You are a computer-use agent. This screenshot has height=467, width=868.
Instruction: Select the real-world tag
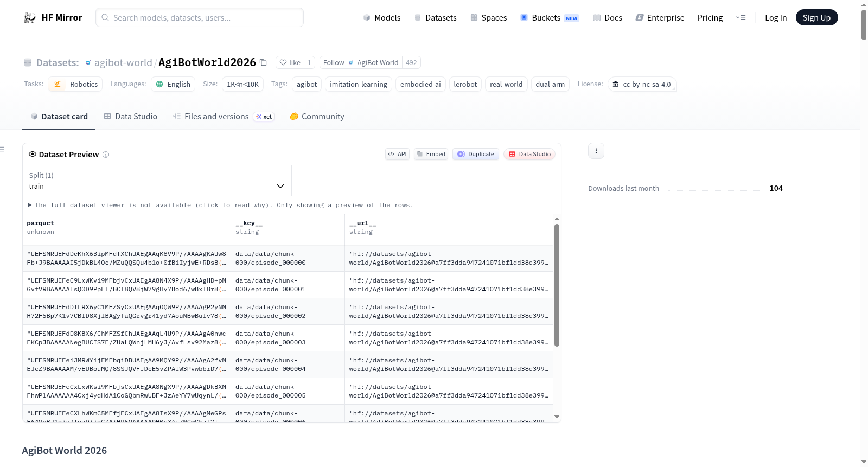tap(506, 84)
